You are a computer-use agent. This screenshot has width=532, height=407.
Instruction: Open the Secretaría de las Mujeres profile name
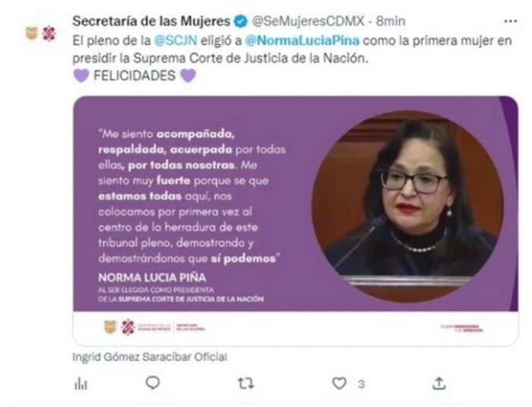(x=151, y=21)
